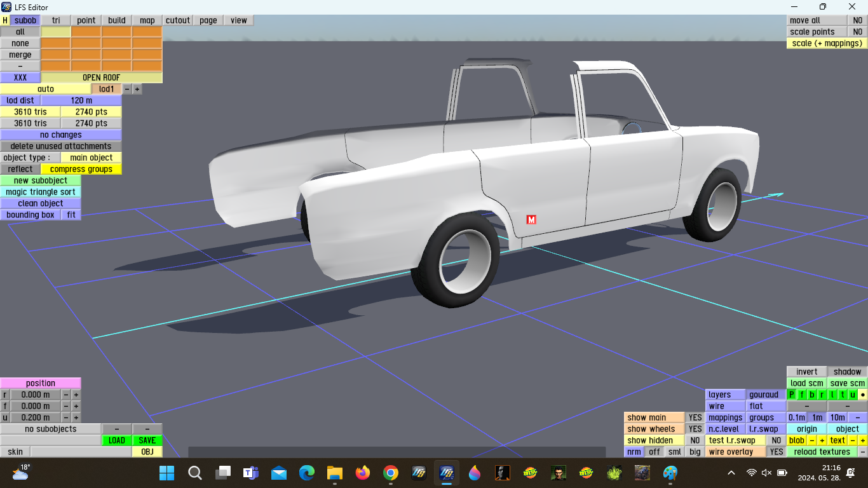Viewport: 868px width, 488px height.
Task: Click the green SAVE button
Action: [x=147, y=440]
